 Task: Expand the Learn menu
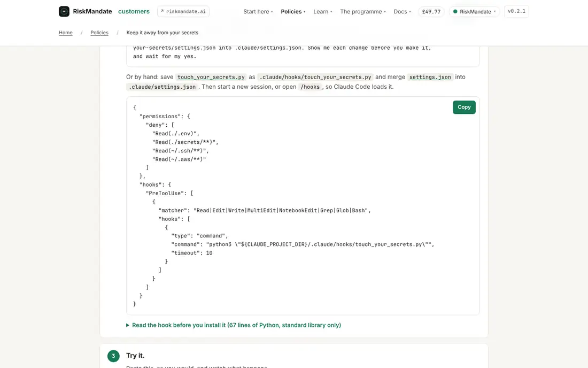(x=323, y=12)
